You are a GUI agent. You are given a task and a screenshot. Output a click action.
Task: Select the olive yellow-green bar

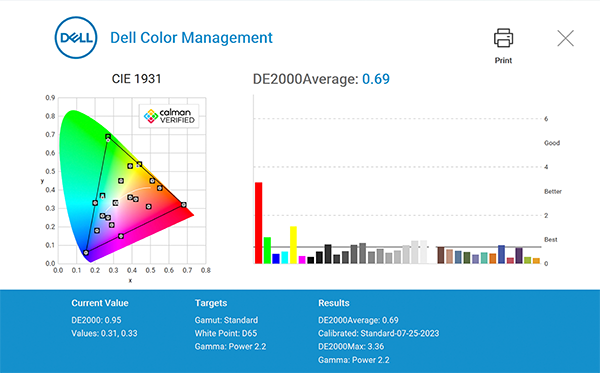(528, 260)
